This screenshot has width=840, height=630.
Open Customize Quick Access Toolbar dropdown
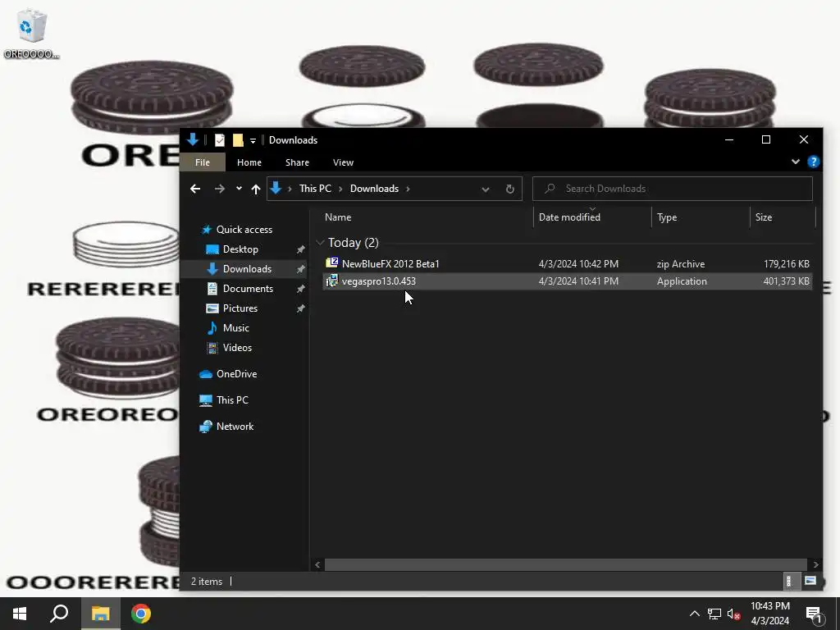253,141
